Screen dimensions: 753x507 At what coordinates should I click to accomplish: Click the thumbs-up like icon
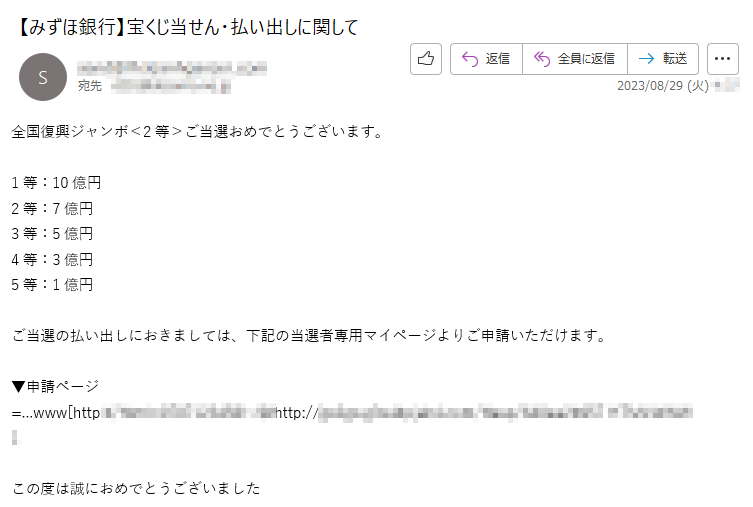(x=425, y=59)
